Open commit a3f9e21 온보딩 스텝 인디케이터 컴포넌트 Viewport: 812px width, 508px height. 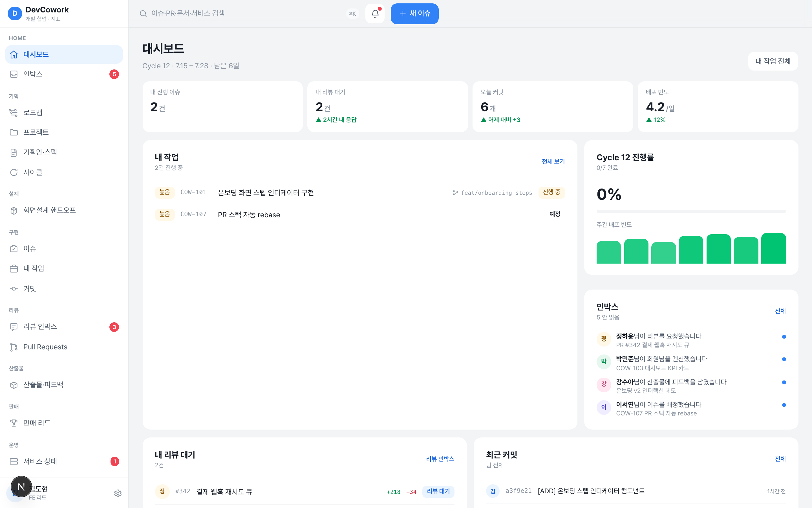coord(636,491)
